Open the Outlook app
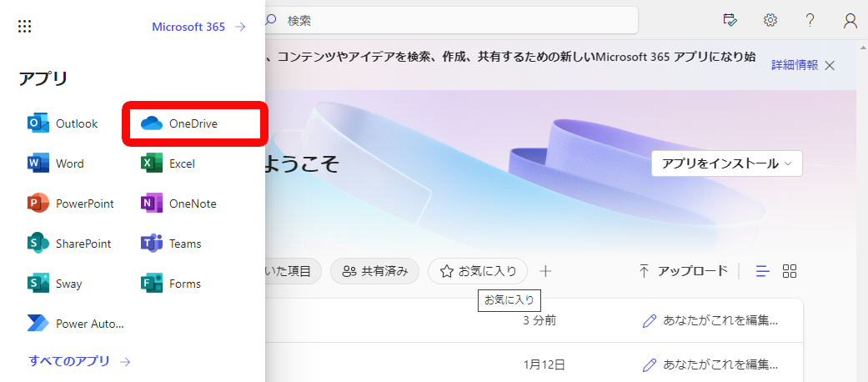This screenshot has width=868, height=382. click(x=63, y=123)
